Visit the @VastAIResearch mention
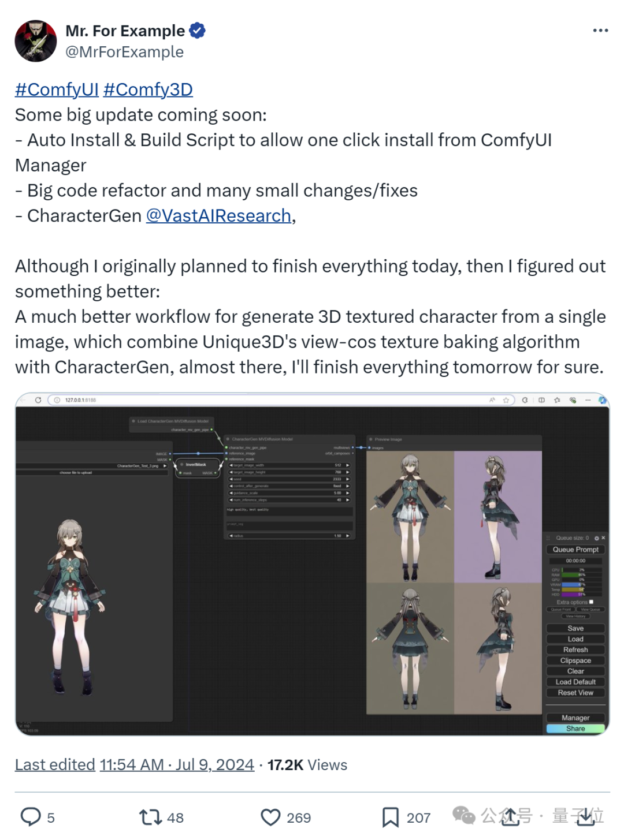The width and height of the screenshot is (624, 840). tap(218, 216)
